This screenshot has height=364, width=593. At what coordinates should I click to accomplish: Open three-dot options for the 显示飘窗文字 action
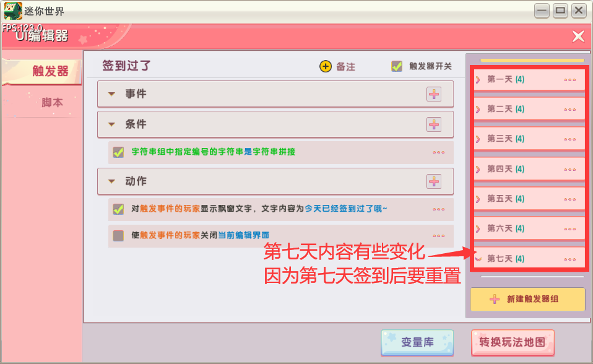tap(438, 209)
